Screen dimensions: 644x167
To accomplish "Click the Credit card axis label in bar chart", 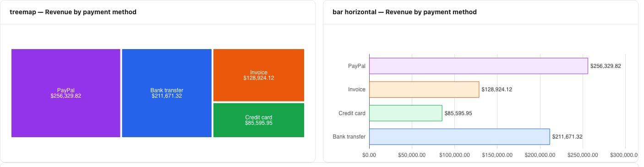I will (x=352, y=113).
